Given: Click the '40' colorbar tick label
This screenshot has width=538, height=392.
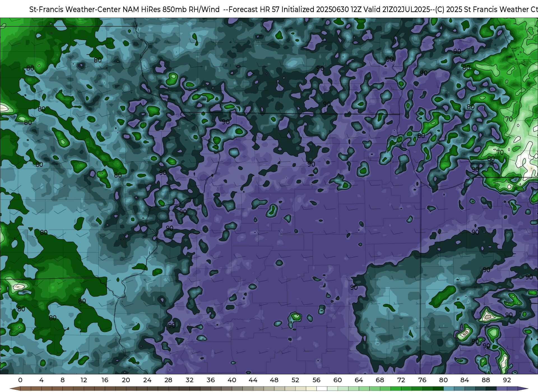Looking at the screenshot, I should pyautogui.click(x=232, y=380).
